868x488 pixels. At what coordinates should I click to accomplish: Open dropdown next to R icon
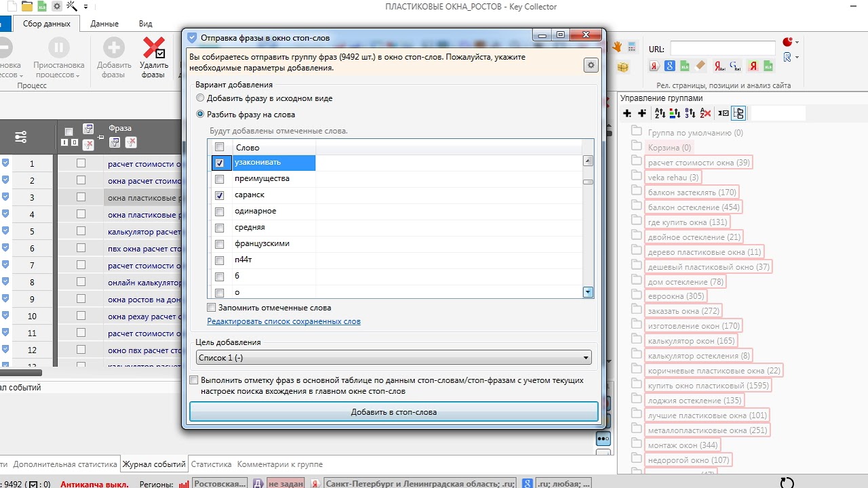tap(798, 58)
